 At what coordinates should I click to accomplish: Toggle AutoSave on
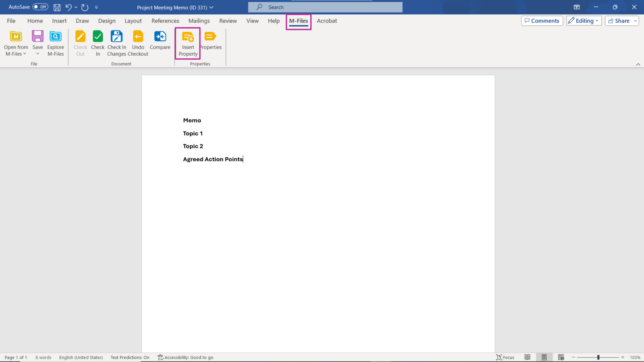[x=39, y=7]
